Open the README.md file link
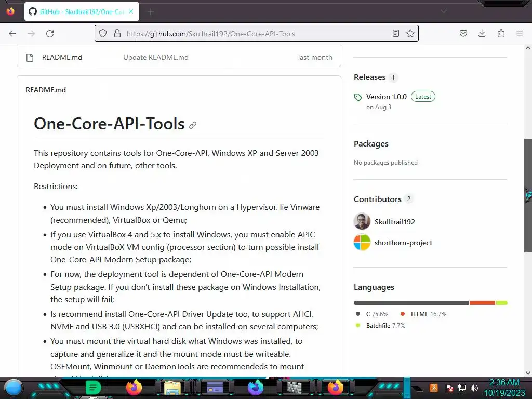The height and width of the screenshot is (399, 532). [x=62, y=57]
